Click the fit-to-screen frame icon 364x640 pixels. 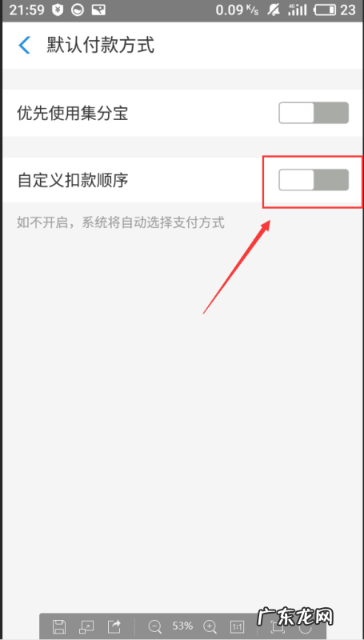pyautogui.click(x=278, y=626)
